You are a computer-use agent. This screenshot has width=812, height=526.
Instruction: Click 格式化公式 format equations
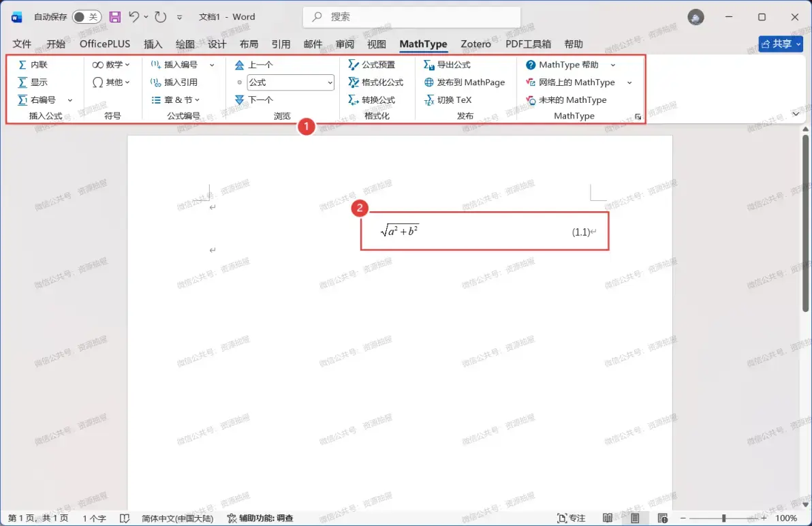pyautogui.click(x=376, y=82)
